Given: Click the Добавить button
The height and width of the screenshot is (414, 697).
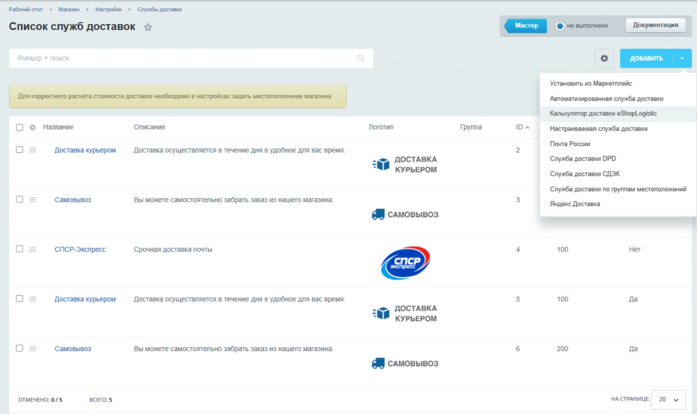Looking at the screenshot, I should tap(647, 58).
